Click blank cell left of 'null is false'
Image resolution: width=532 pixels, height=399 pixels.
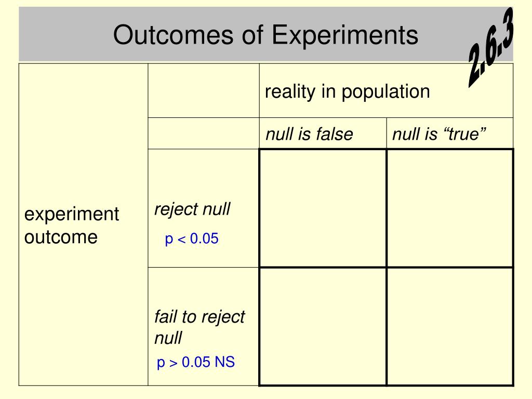click(x=204, y=134)
